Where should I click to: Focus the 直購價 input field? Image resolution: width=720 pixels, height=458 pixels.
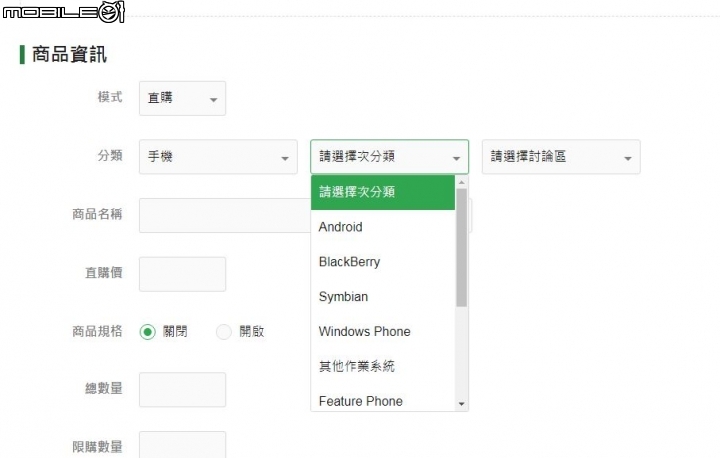pos(182,274)
